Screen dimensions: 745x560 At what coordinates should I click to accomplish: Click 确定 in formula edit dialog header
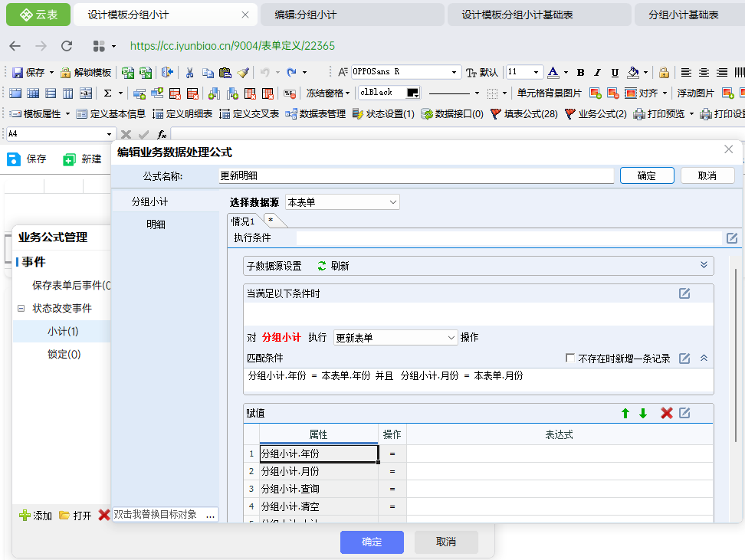(647, 175)
